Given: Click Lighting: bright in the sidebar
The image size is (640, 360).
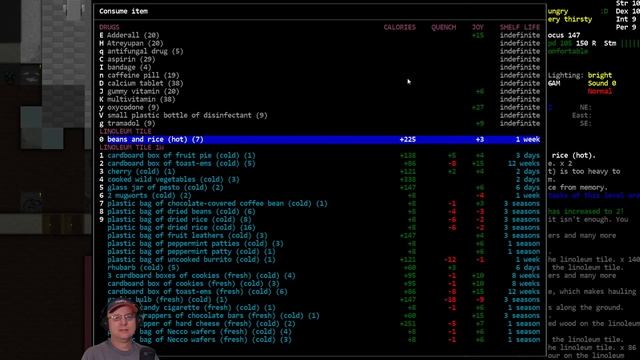Looking at the screenshot, I should coord(580,75).
